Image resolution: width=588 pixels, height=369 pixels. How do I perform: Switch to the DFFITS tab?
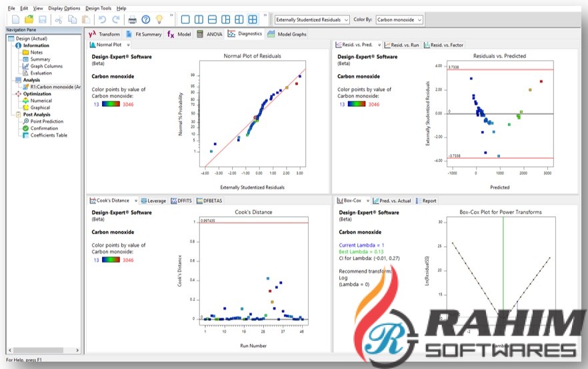click(x=181, y=201)
